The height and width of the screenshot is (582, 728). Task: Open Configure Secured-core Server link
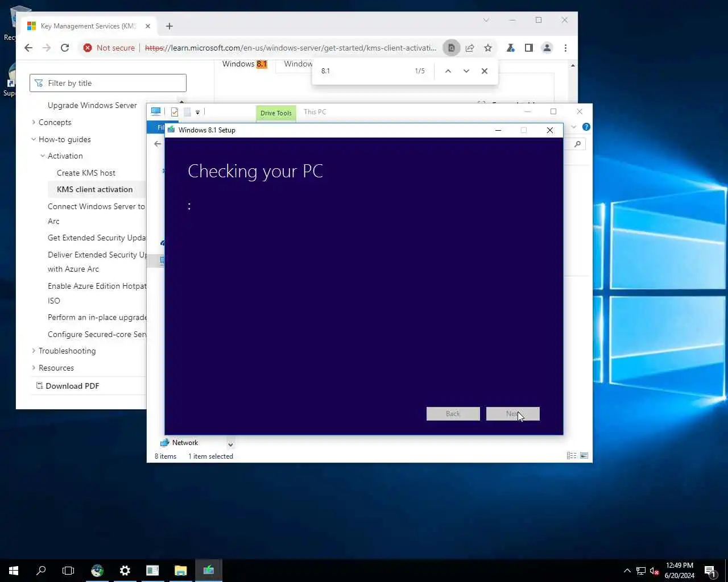[x=97, y=334]
